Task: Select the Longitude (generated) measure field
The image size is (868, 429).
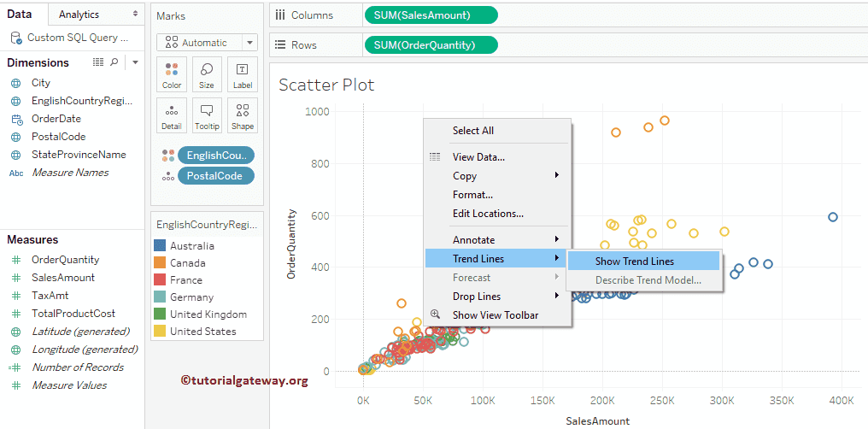Action: coord(85,350)
